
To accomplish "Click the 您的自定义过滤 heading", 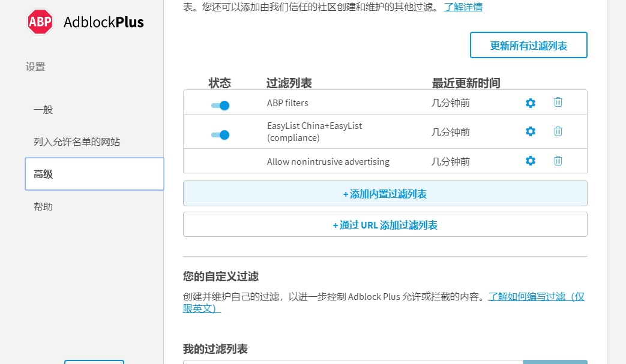I will click(221, 276).
